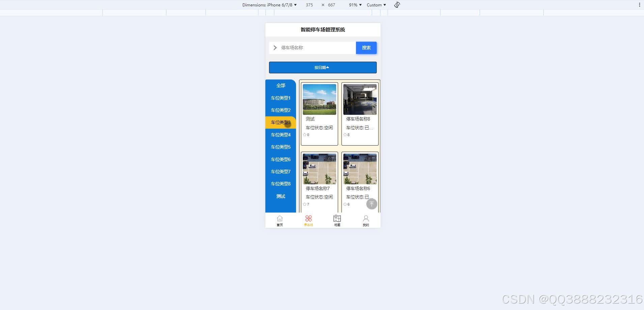644x310 pixels.
Task: Select the 车位类型5 category
Action: pyautogui.click(x=281, y=147)
